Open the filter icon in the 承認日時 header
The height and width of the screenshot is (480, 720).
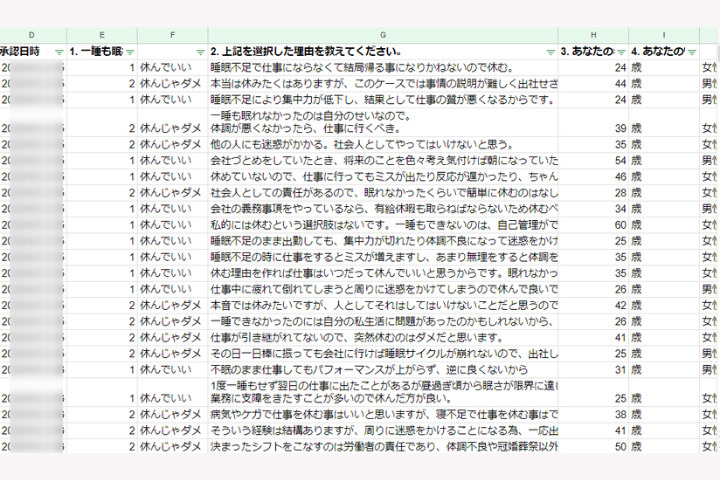click(58, 51)
